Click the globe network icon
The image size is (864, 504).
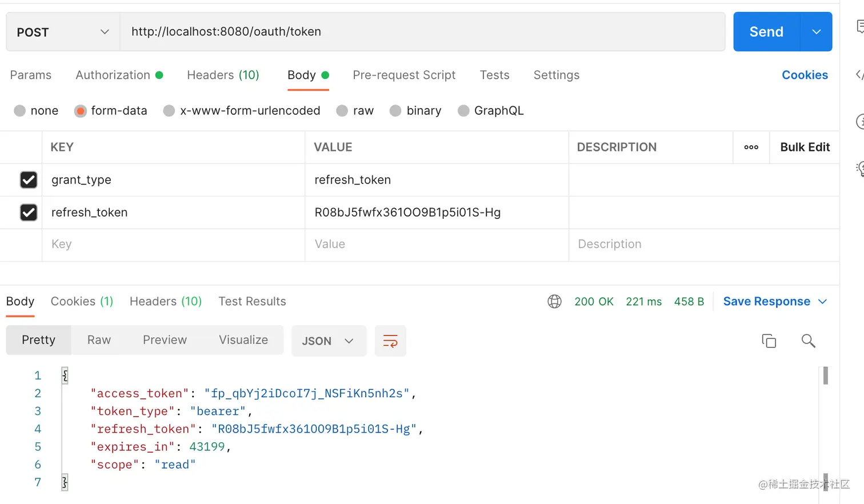(x=554, y=301)
